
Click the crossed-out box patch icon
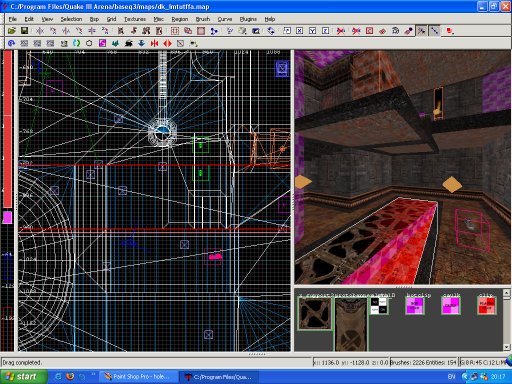(180, 43)
